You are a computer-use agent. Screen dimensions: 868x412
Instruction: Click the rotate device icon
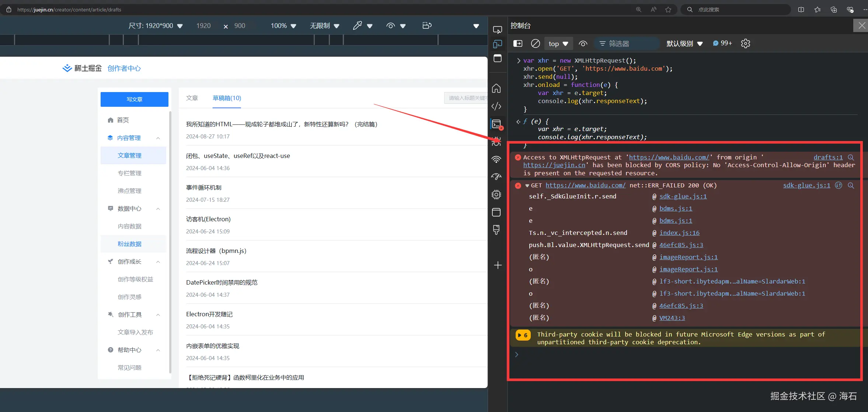pyautogui.click(x=427, y=26)
